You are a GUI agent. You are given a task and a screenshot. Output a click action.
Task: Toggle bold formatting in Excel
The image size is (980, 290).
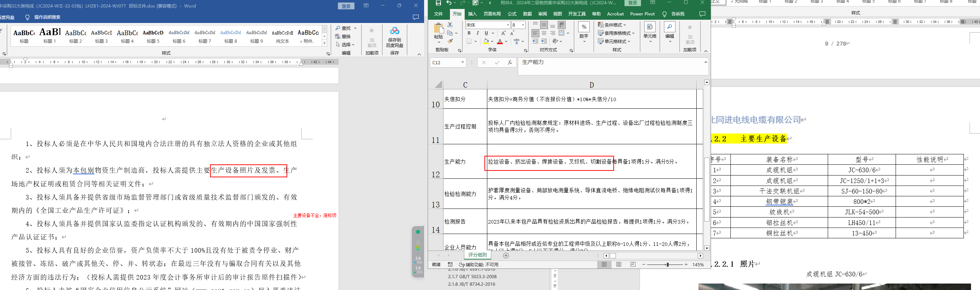pyautogui.click(x=469, y=33)
